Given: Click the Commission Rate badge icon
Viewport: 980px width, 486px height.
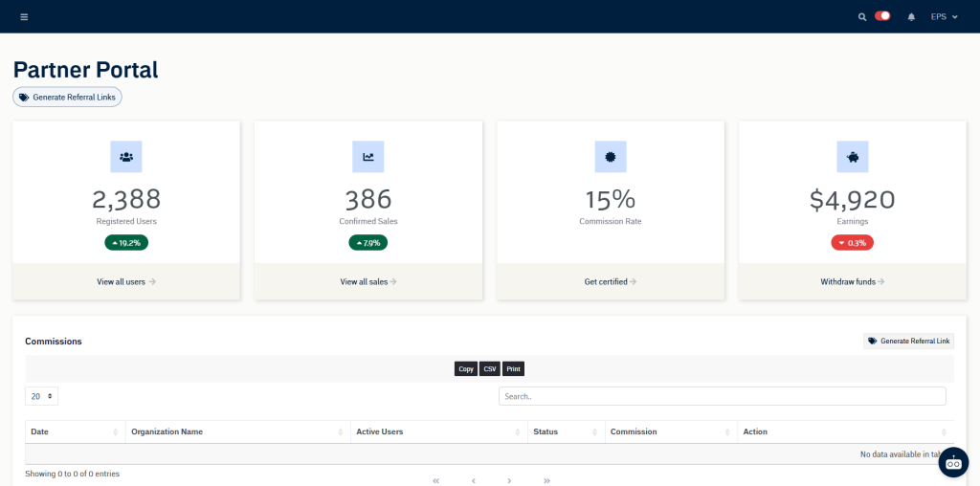Looking at the screenshot, I should pos(611,157).
